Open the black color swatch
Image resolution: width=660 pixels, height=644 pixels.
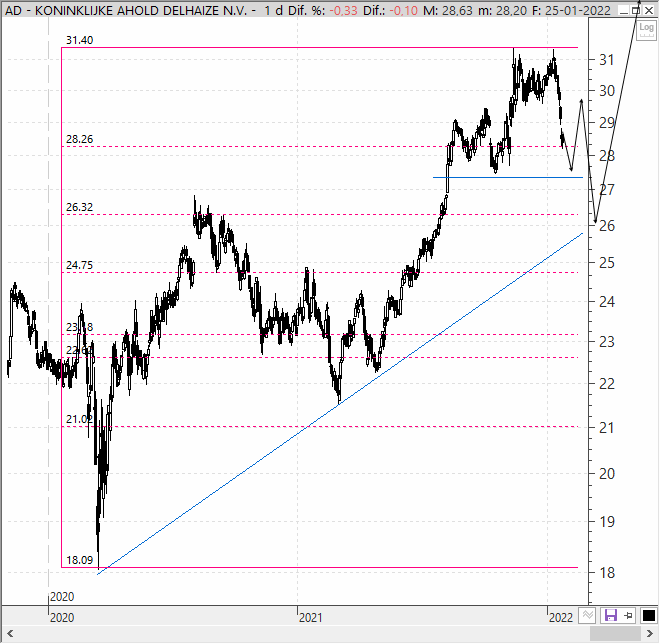[x=649, y=616]
